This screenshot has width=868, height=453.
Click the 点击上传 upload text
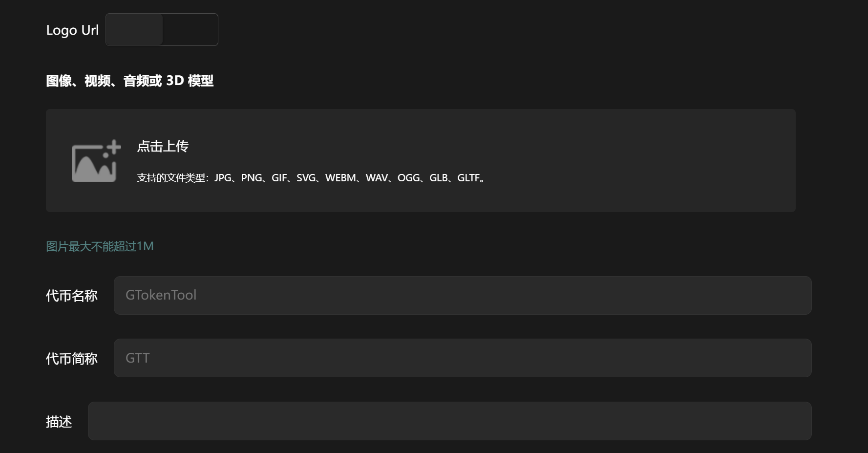click(x=163, y=146)
